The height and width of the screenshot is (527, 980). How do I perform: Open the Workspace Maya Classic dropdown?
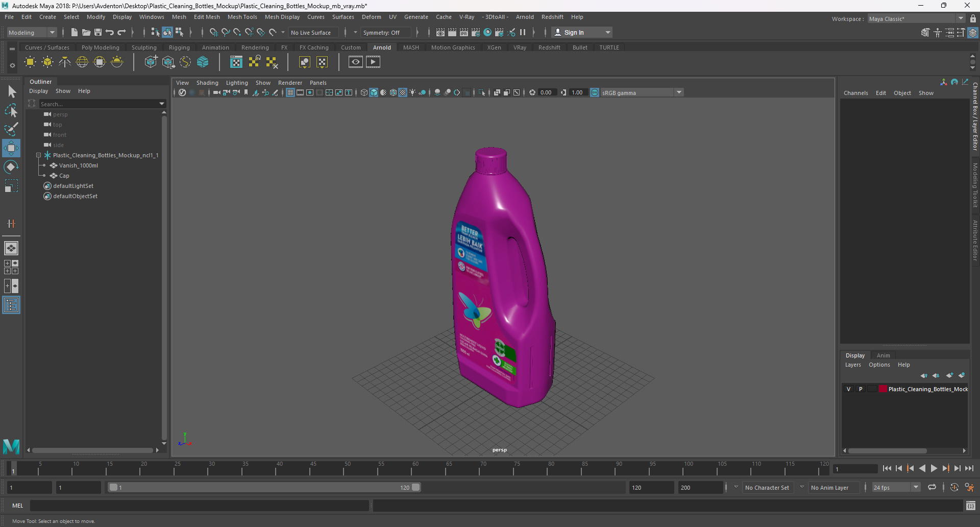coord(917,19)
